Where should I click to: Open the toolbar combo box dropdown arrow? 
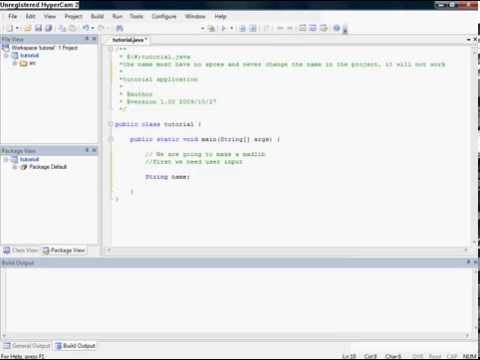point(202,29)
